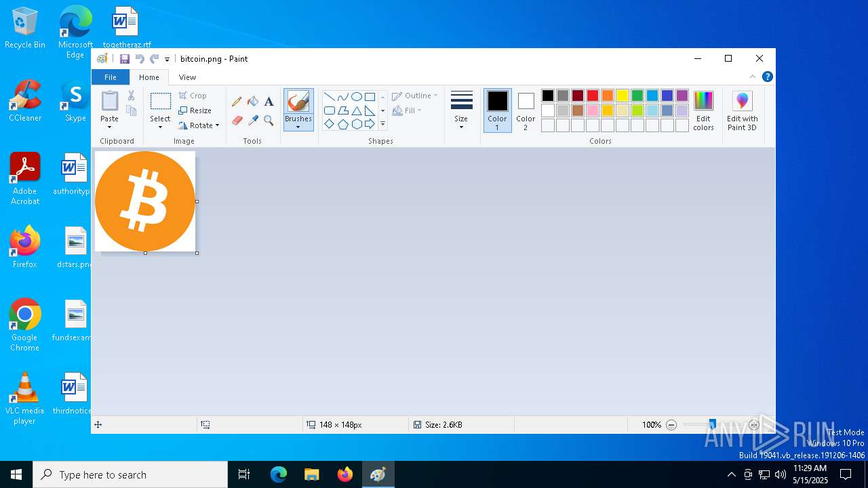The width and height of the screenshot is (868, 488).
Task: Click the Crop button
Action: click(193, 96)
